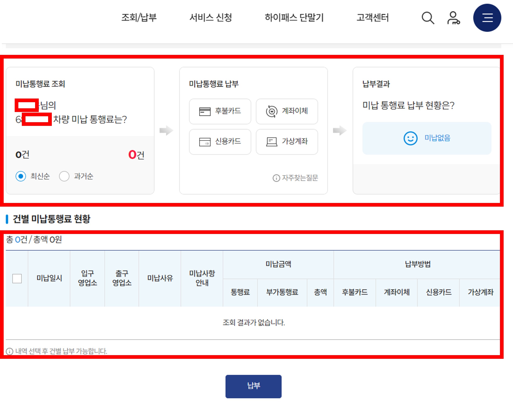Screen dimensions: 513x420
Task: Choose 가상계좌 payment method button
Action: [x=287, y=142]
